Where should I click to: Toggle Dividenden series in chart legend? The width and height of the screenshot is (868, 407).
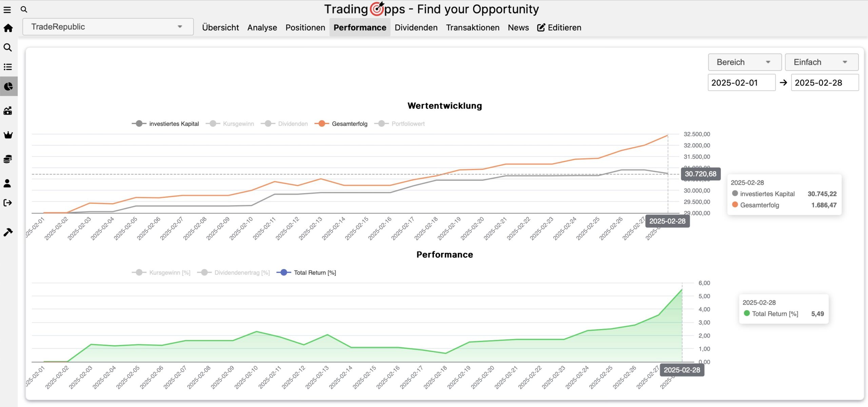pyautogui.click(x=284, y=124)
